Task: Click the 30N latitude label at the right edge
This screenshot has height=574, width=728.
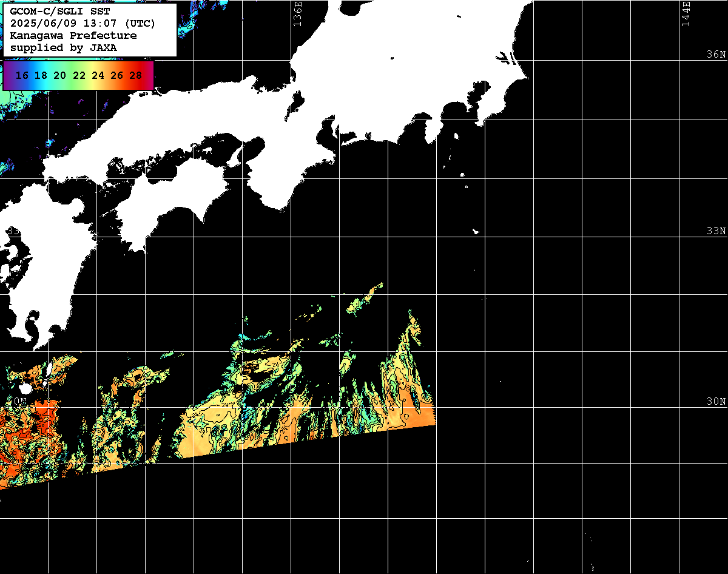Action: pyautogui.click(x=716, y=401)
